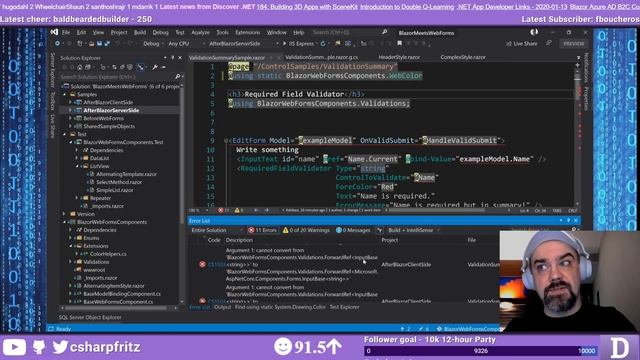640x360 pixels.
Task: Click the Navigate Backward toolbar icon
Action: click(58, 44)
